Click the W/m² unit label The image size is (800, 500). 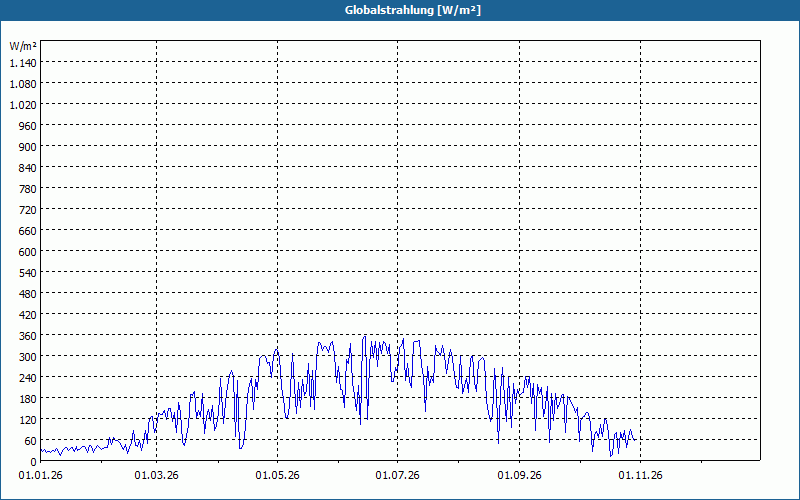pos(23,46)
